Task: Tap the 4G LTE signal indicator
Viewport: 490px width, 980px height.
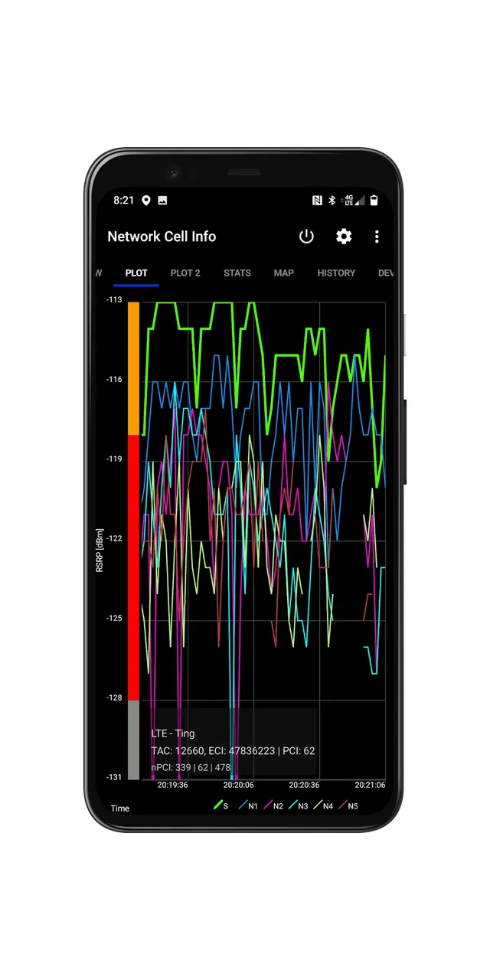Action: point(354,201)
